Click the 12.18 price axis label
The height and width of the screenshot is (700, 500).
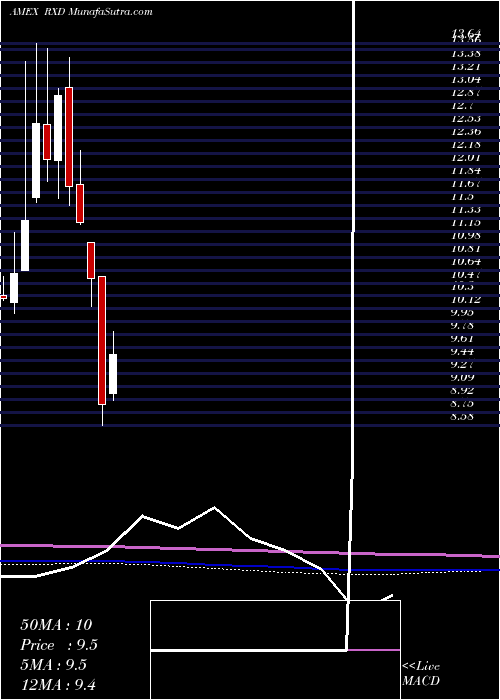(467, 145)
